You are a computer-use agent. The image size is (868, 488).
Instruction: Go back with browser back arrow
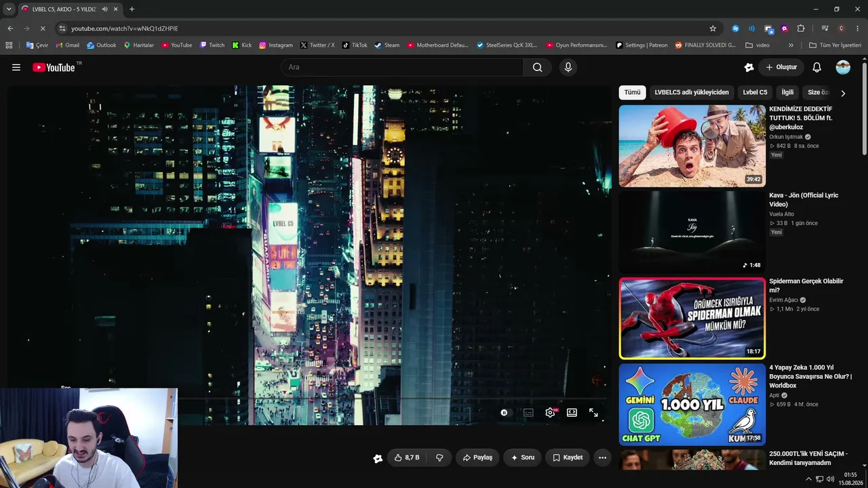click(10, 28)
